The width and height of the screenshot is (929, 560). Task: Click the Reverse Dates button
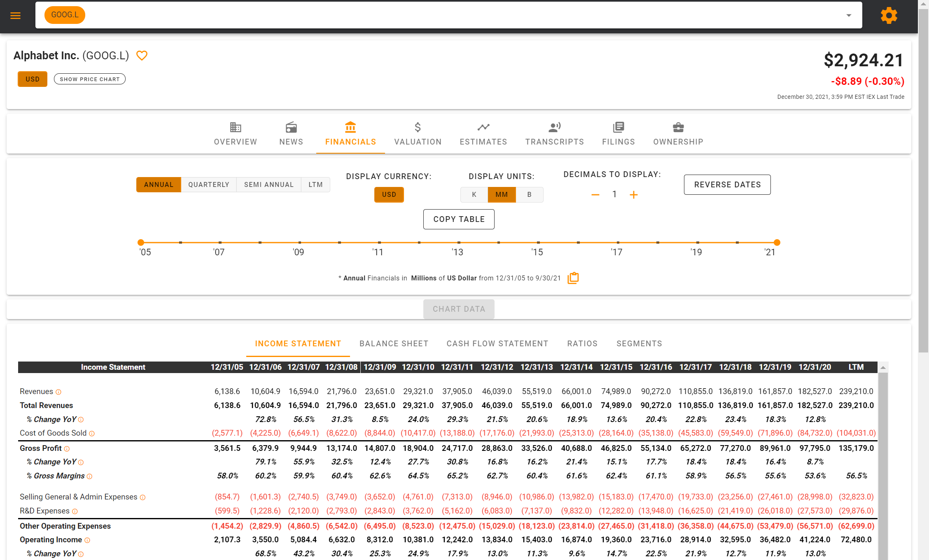click(x=727, y=185)
